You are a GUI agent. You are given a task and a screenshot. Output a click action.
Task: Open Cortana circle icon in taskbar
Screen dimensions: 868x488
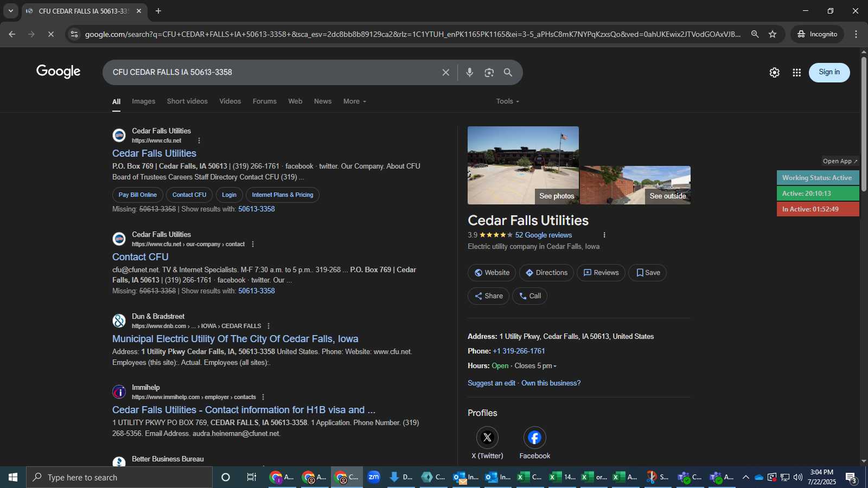[226, 477]
